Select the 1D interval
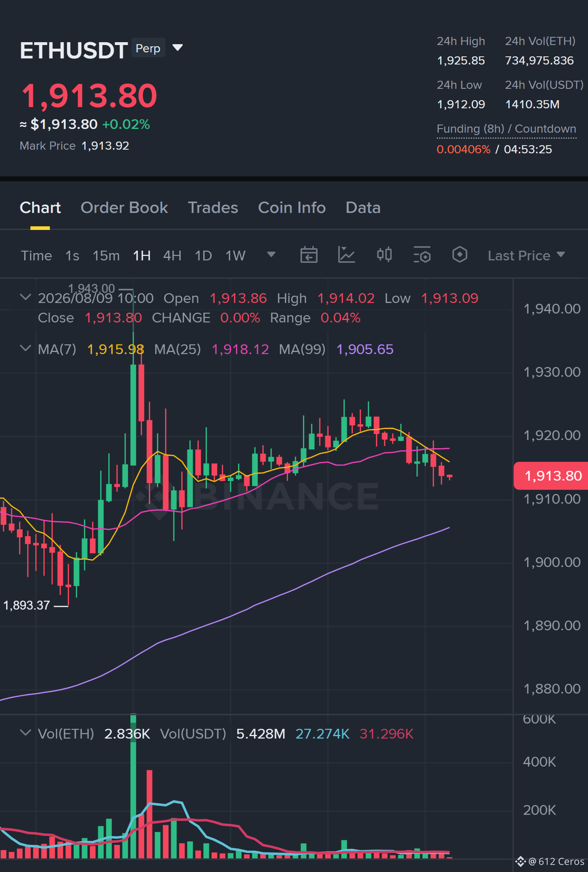 204,256
